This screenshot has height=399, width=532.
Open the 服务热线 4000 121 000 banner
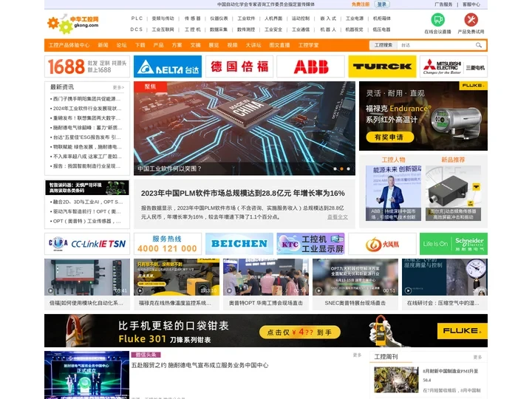[168, 244]
